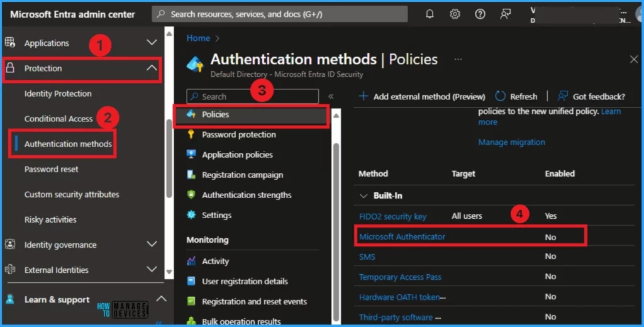644x327 pixels.
Task: Click the Identity governance icon
Action: [10, 244]
